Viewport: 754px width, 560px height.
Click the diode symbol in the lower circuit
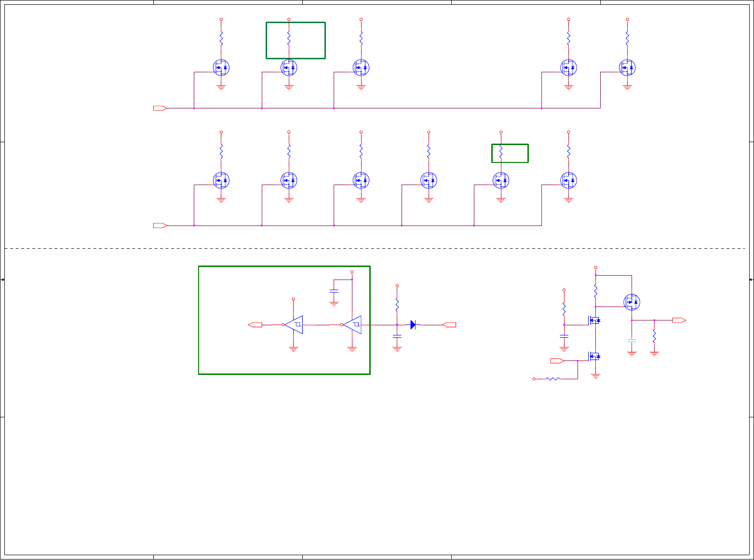click(413, 325)
